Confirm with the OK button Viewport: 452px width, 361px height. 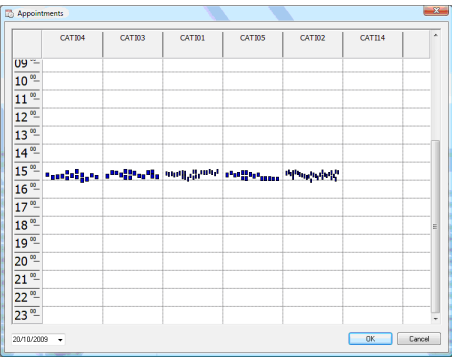(370, 339)
